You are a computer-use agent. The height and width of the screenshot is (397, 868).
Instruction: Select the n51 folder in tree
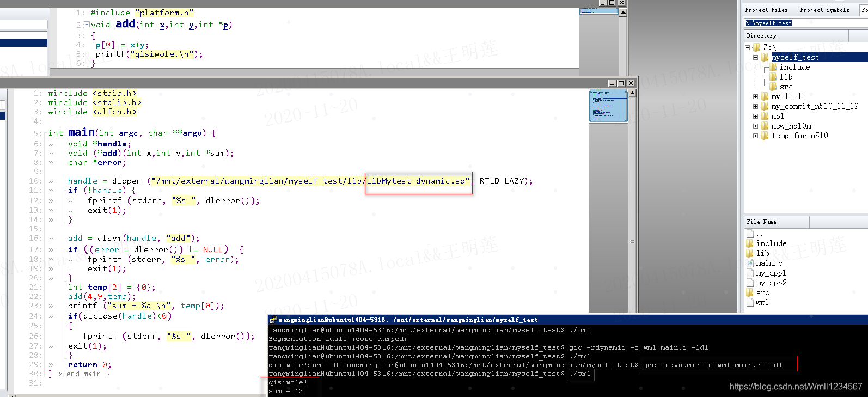778,116
